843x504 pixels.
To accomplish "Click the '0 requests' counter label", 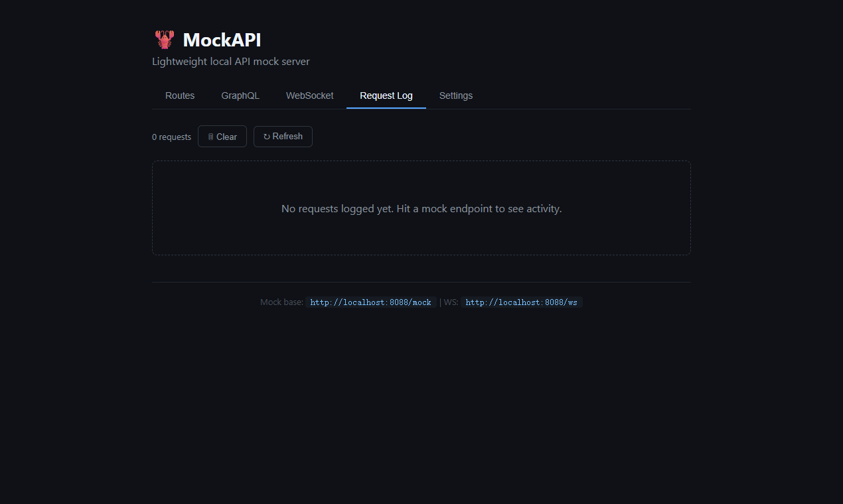I will (x=171, y=137).
